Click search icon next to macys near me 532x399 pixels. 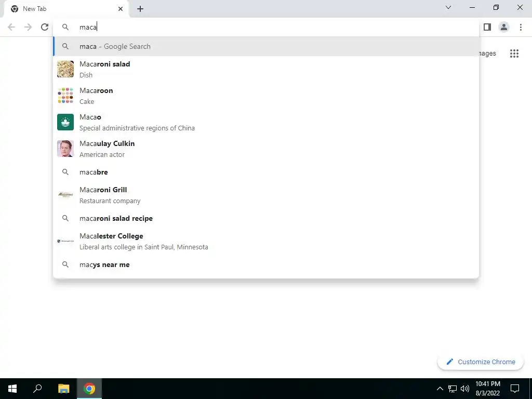(x=65, y=264)
